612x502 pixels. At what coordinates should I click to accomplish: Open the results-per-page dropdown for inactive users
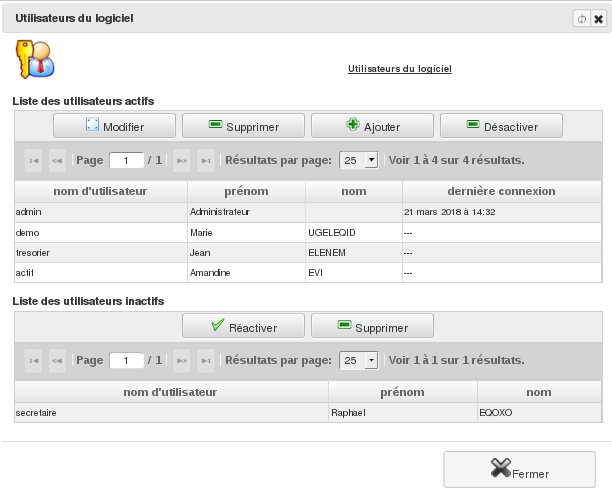(359, 360)
